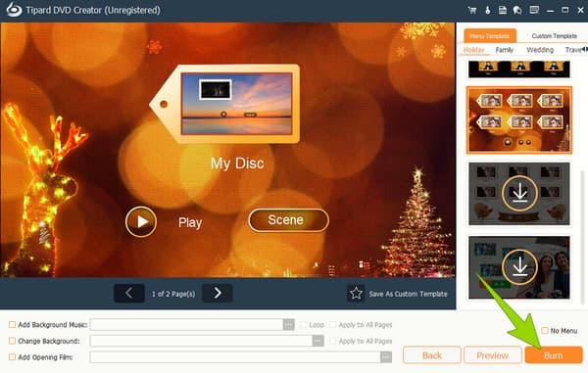
Task: Go to next menu page arrow
Action: [218, 294]
